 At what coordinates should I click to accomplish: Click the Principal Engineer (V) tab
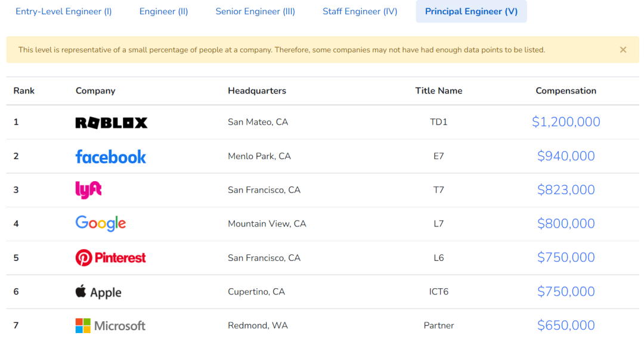click(471, 11)
